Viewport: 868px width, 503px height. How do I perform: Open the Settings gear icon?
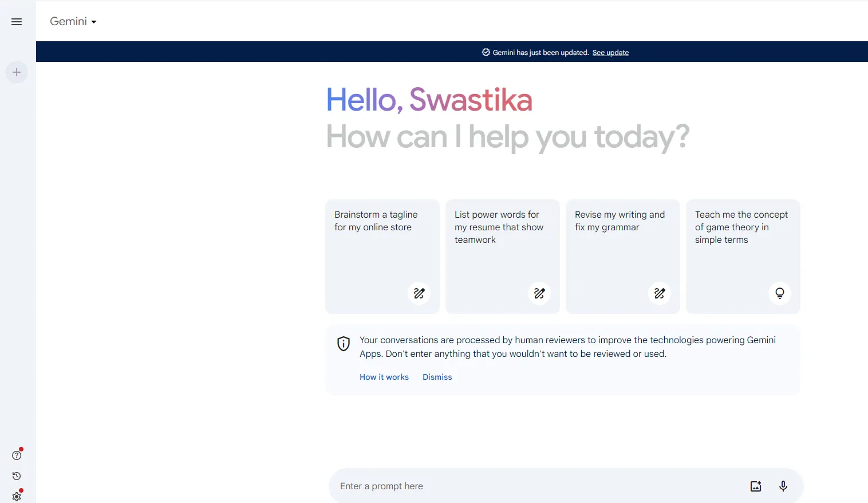[x=17, y=496]
